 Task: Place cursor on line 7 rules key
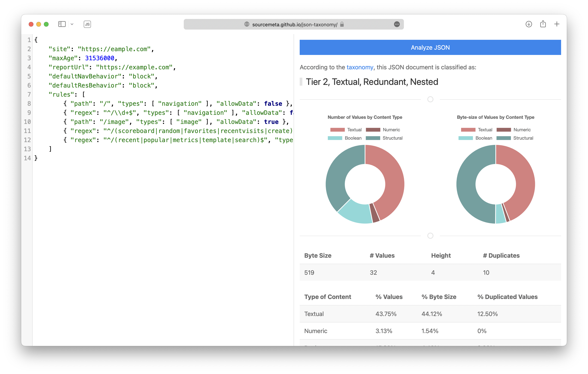pos(61,95)
